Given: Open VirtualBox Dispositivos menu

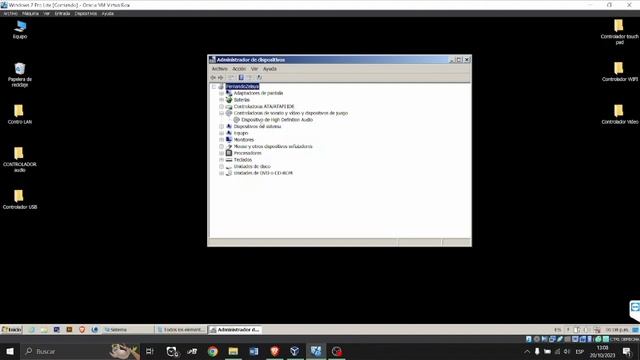Looking at the screenshot, I should click(x=86, y=13).
